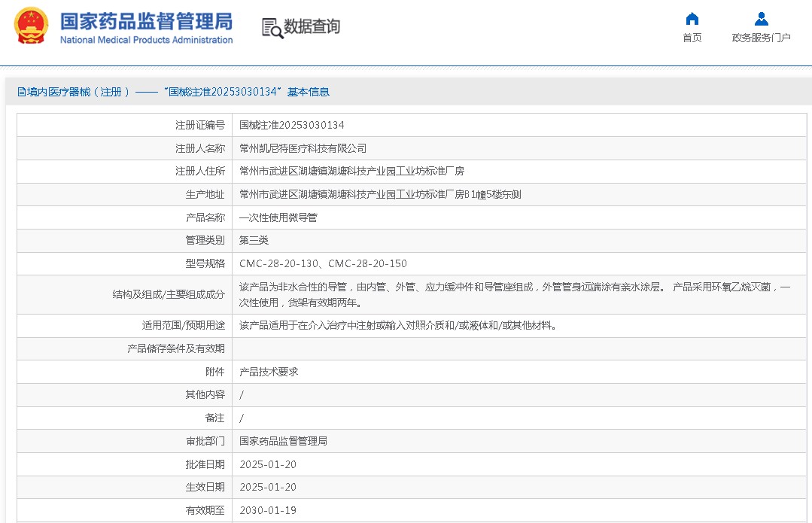Select intended use text 该产品适用于在介入治疗中
Screen dimensions: 812x523
(x=397, y=326)
